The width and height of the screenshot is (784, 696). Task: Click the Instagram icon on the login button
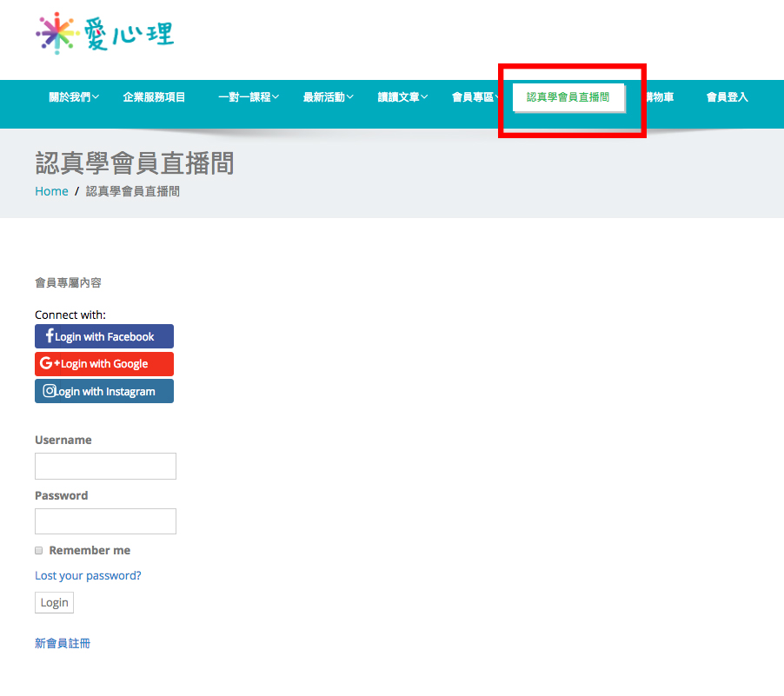pos(50,391)
